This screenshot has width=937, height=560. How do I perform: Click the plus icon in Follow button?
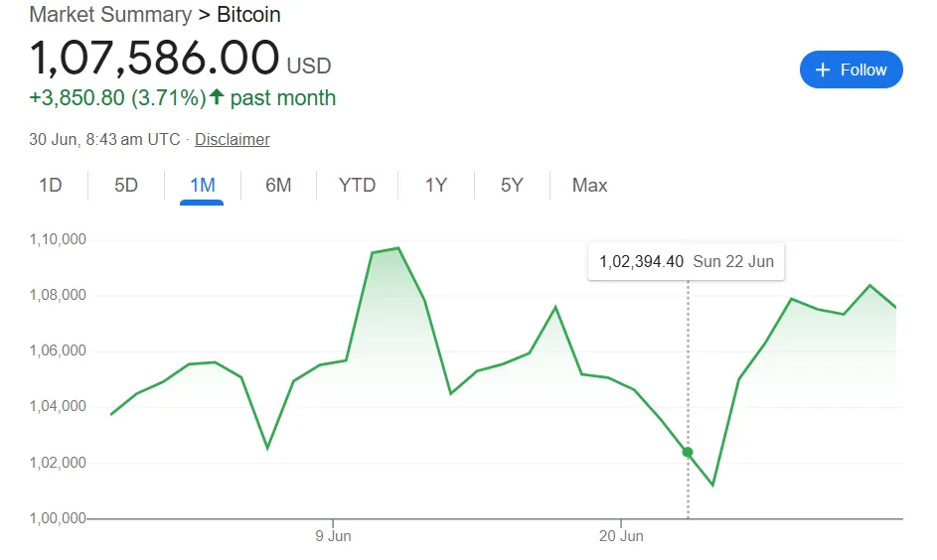[822, 70]
